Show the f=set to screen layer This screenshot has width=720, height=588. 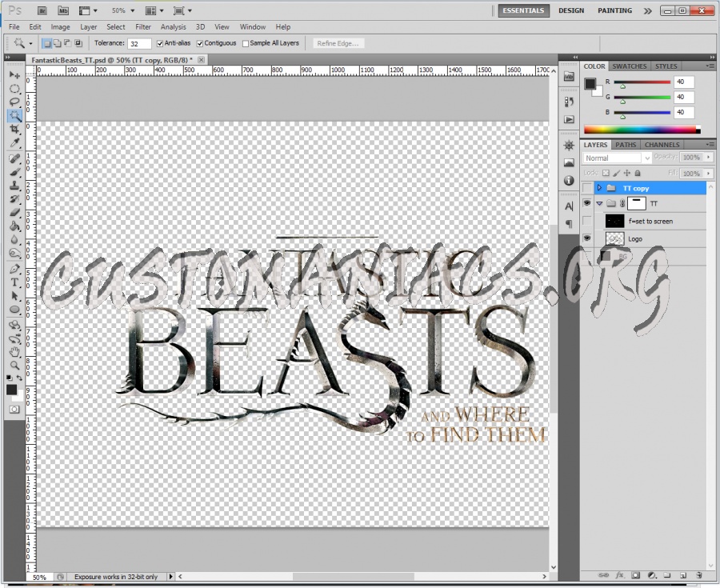pos(587,221)
